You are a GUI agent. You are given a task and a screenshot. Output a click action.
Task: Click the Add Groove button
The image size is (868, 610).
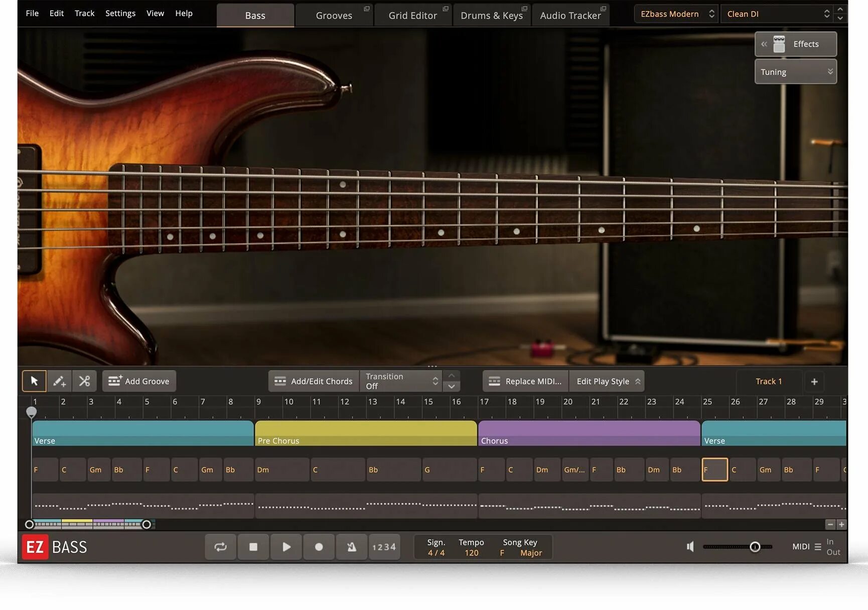click(139, 381)
